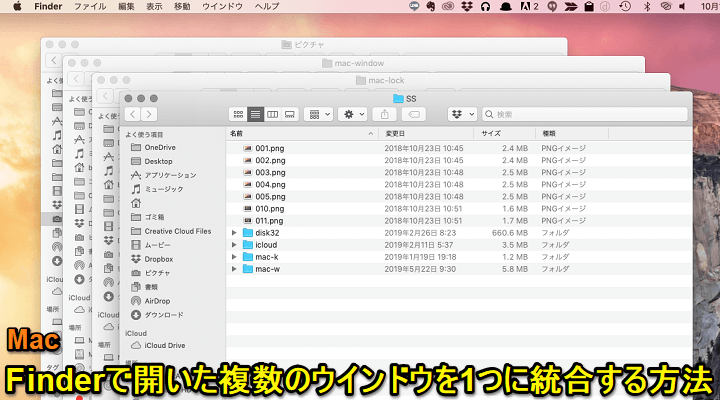Open the home folder icon in sidebar

pos(136,203)
